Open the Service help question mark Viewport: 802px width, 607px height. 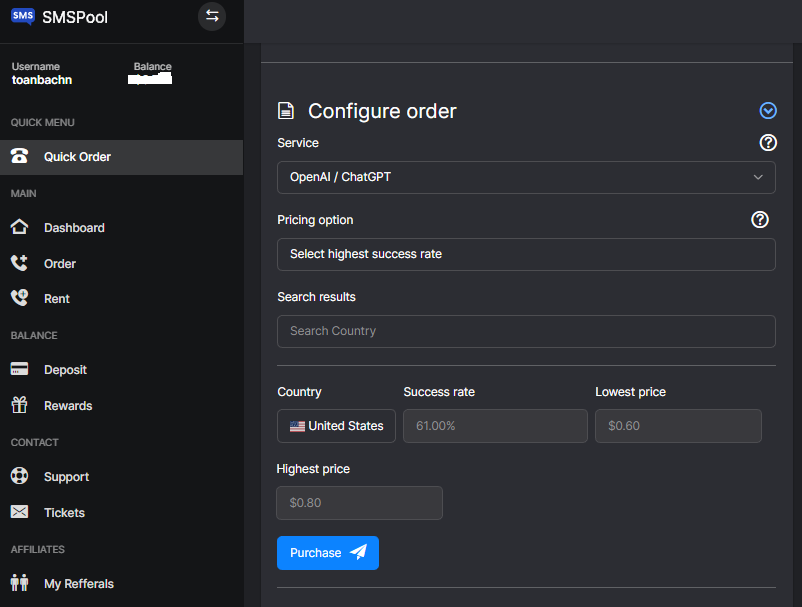tap(768, 143)
